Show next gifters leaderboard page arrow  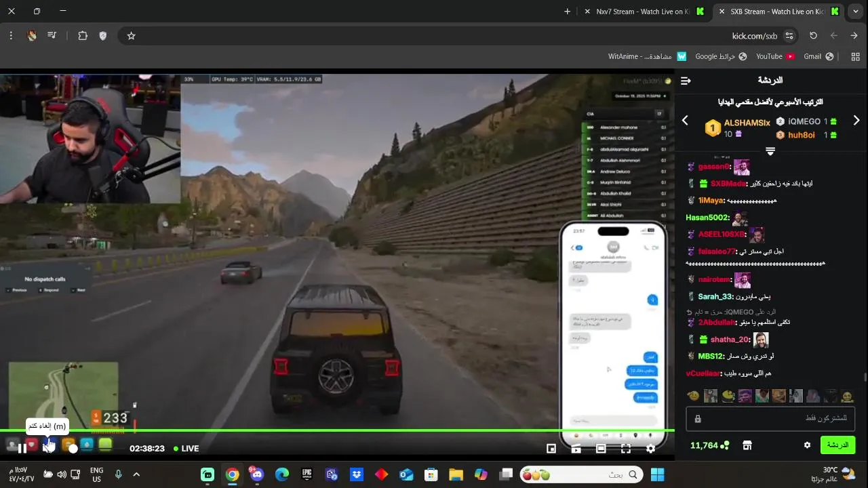coord(856,121)
